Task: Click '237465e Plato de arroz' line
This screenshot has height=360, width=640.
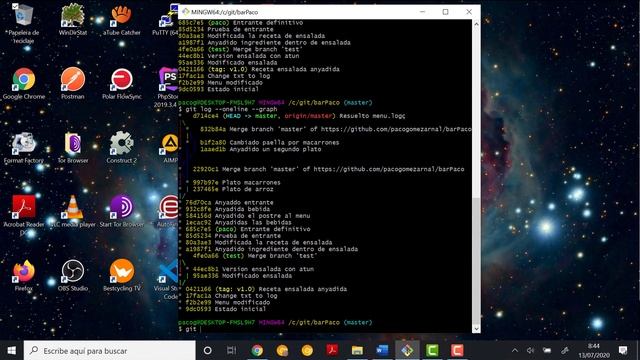Action: tap(233, 189)
